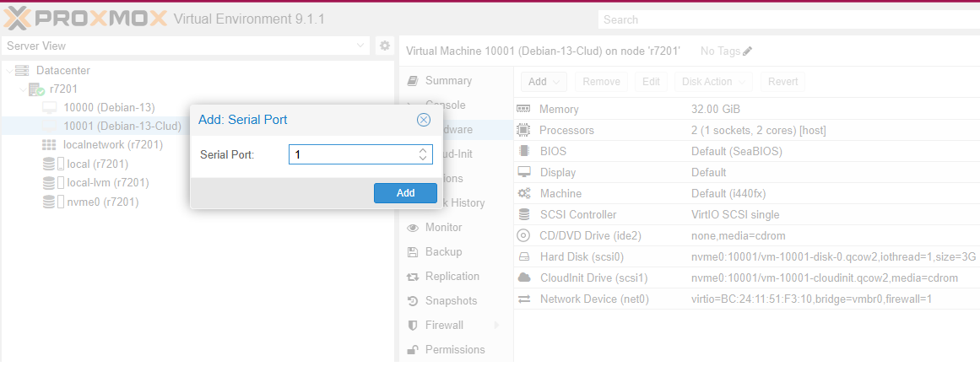The image size is (980, 388).
Task: Click the Processors chip icon
Action: [x=523, y=131]
